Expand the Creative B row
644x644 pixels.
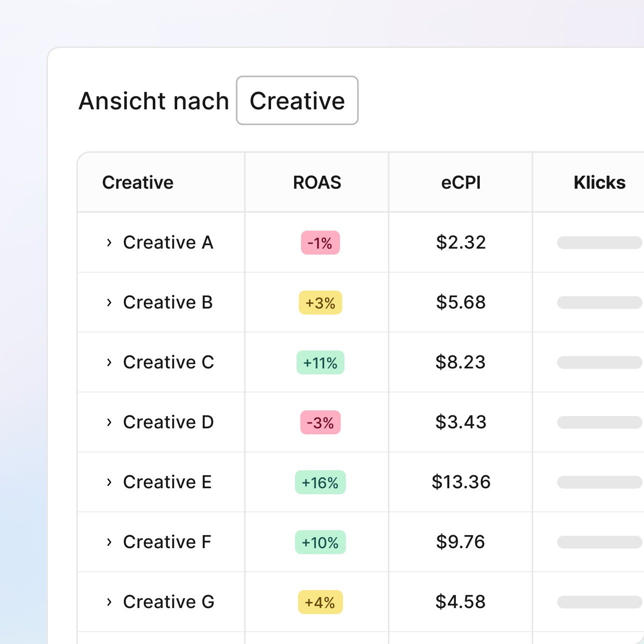pyautogui.click(x=109, y=303)
